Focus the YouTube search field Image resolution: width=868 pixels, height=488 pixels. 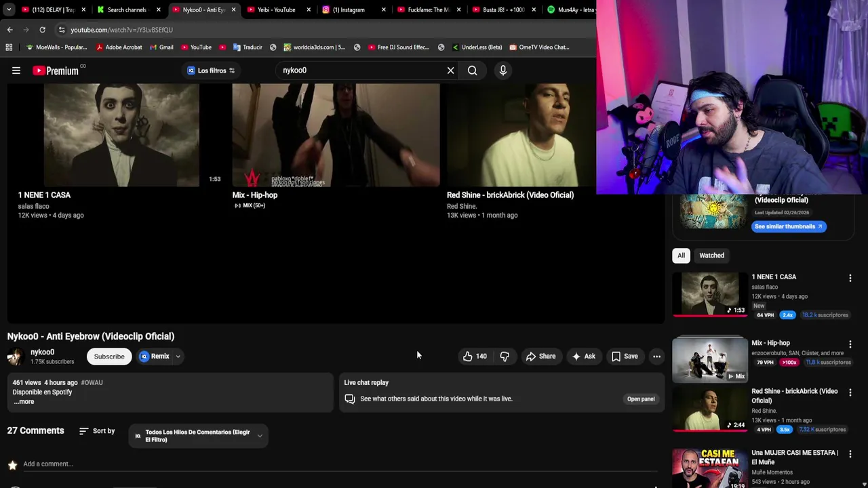tap(362, 70)
